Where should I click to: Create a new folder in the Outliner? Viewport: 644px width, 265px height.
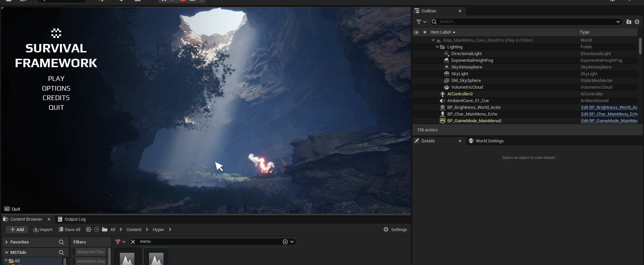tap(629, 22)
